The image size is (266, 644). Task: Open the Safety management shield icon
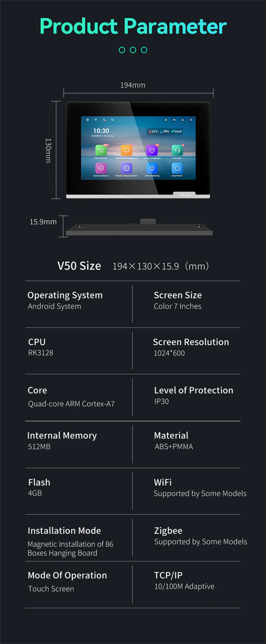[152, 150]
